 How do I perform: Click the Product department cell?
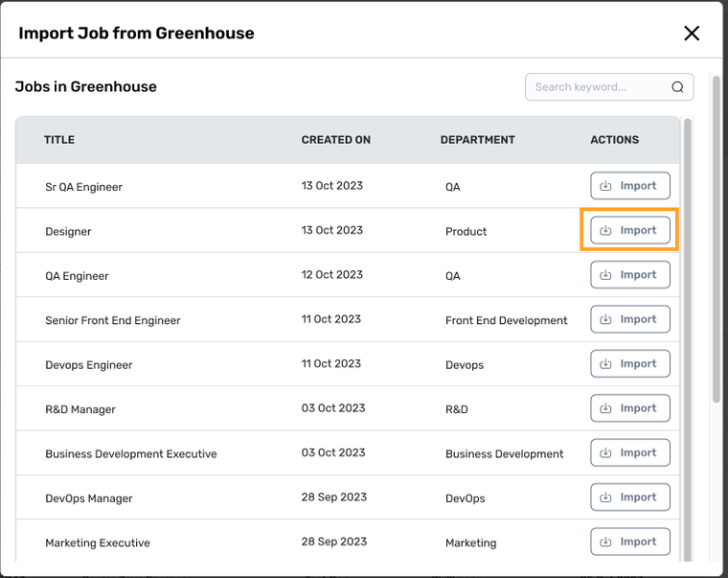coord(466,231)
